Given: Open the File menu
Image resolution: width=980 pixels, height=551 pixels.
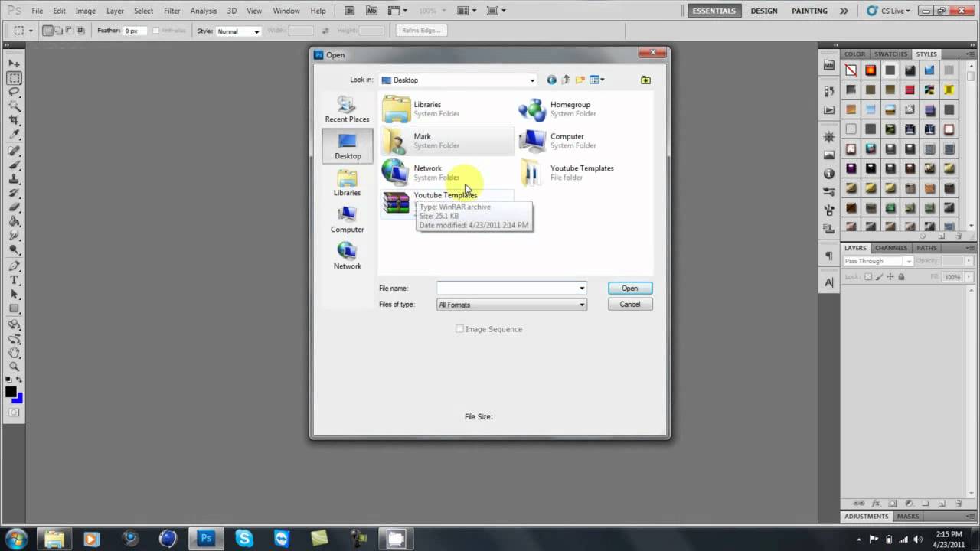Looking at the screenshot, I should point(38,11).
